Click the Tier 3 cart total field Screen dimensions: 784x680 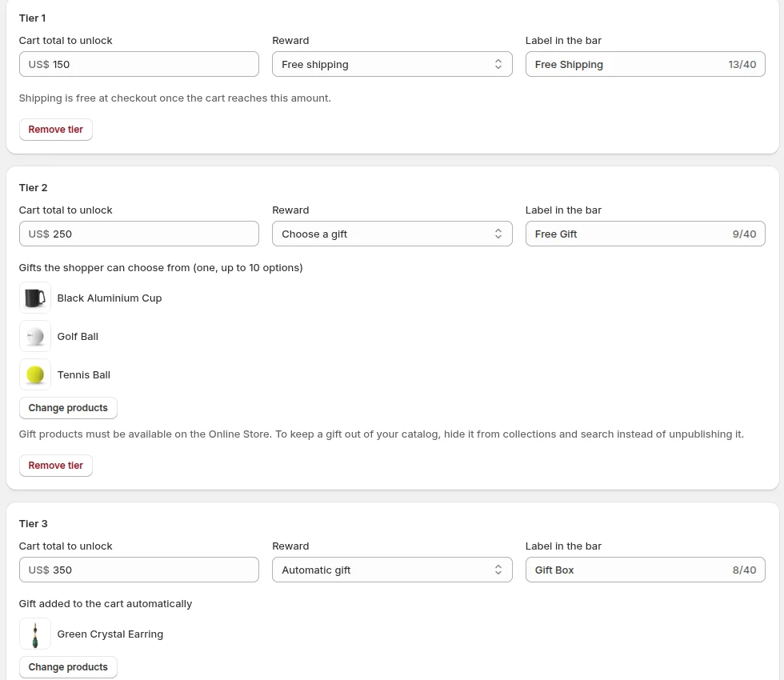click(139, 570)
